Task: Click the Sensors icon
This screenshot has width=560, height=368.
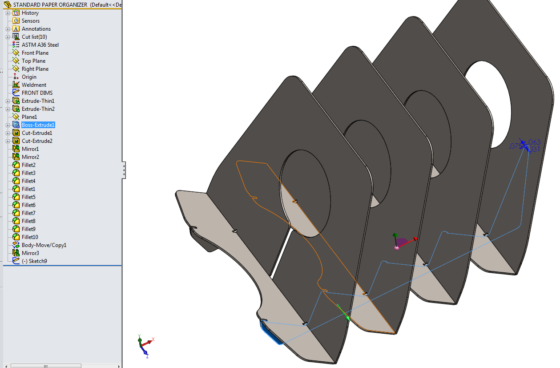Action: 16,21
